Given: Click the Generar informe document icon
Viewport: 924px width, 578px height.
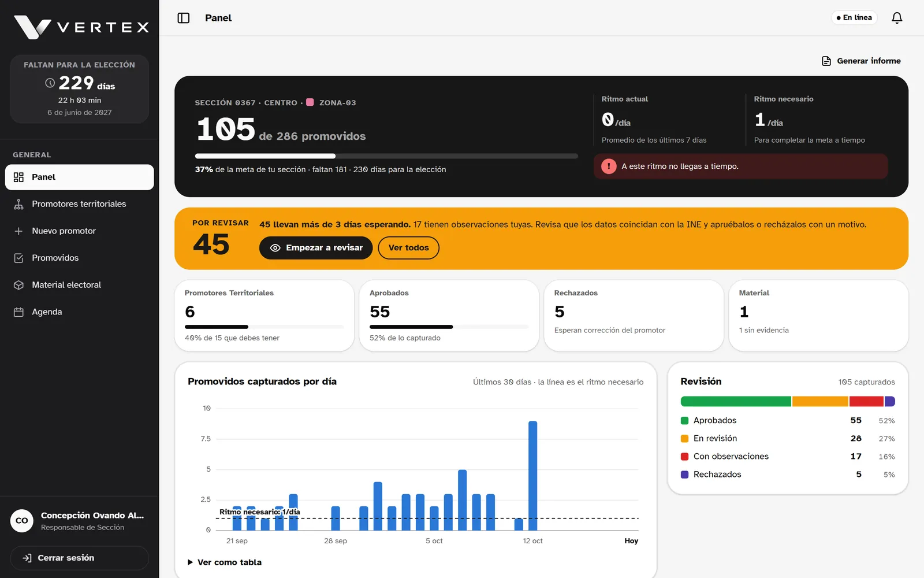Looking at the screenshot, I should pos(826,61).
